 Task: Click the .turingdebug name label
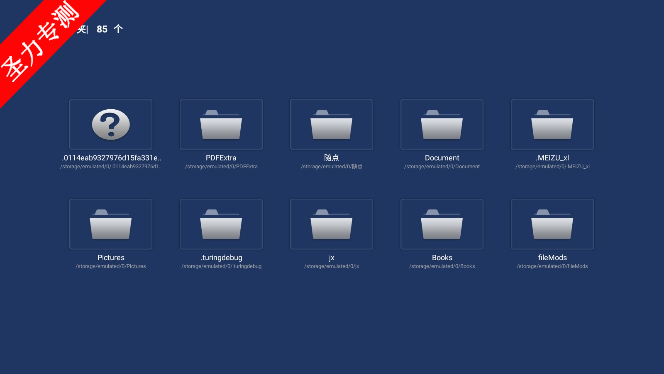tap(221, 258)
